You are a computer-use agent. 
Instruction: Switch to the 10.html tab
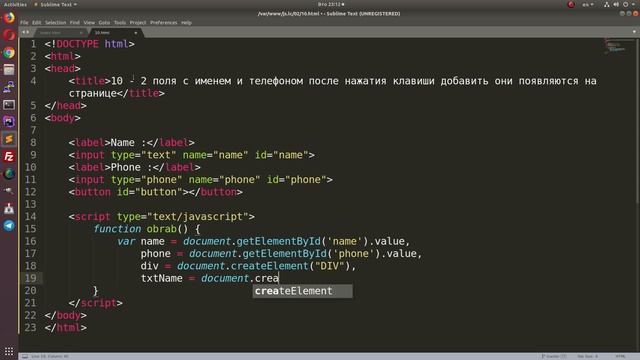coord(115,33)
